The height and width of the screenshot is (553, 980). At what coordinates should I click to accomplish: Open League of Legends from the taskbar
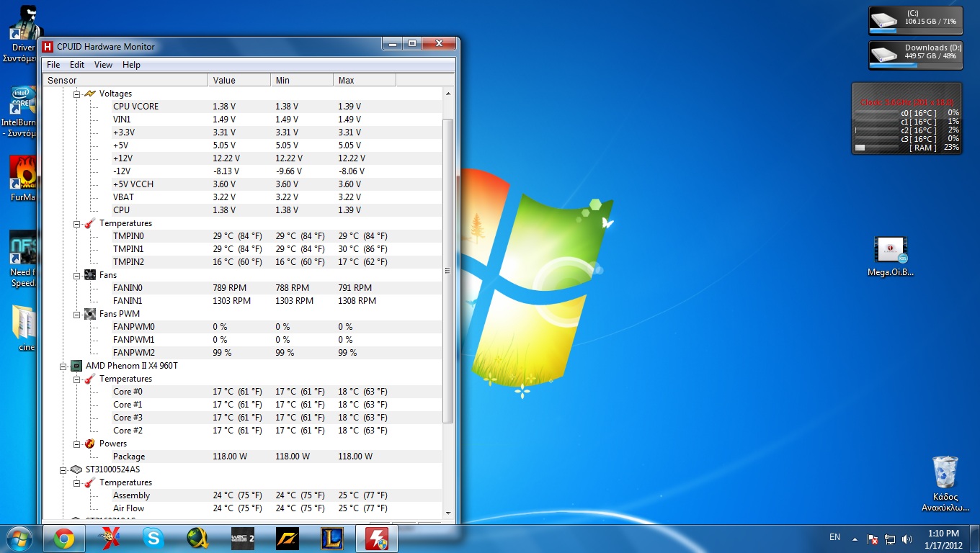pos(332,538)
